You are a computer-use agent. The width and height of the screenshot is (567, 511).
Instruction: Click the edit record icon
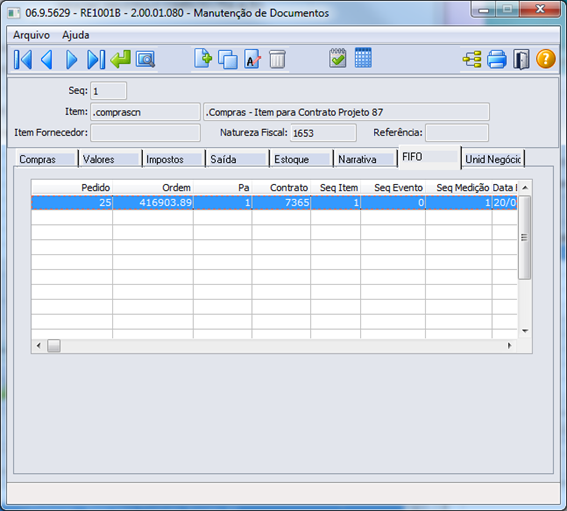pos(252,59)
